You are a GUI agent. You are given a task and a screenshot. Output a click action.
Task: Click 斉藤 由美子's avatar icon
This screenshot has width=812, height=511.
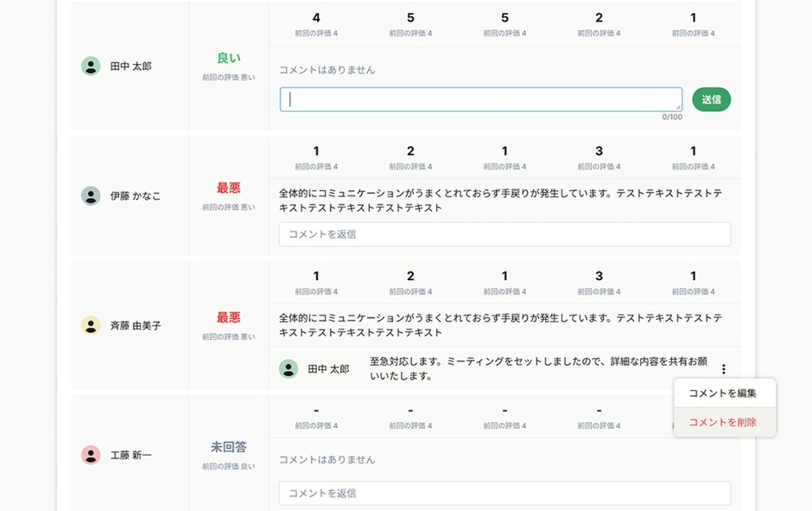[91, 325]
